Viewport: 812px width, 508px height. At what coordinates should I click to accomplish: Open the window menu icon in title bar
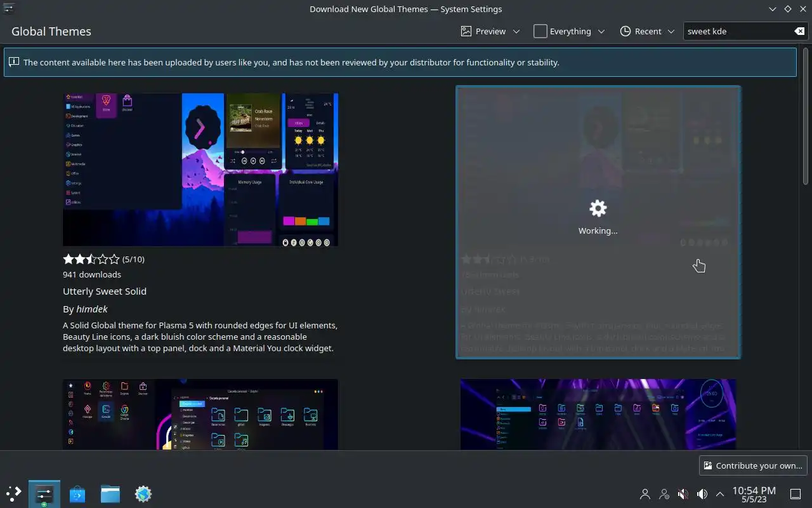[9, 9]
